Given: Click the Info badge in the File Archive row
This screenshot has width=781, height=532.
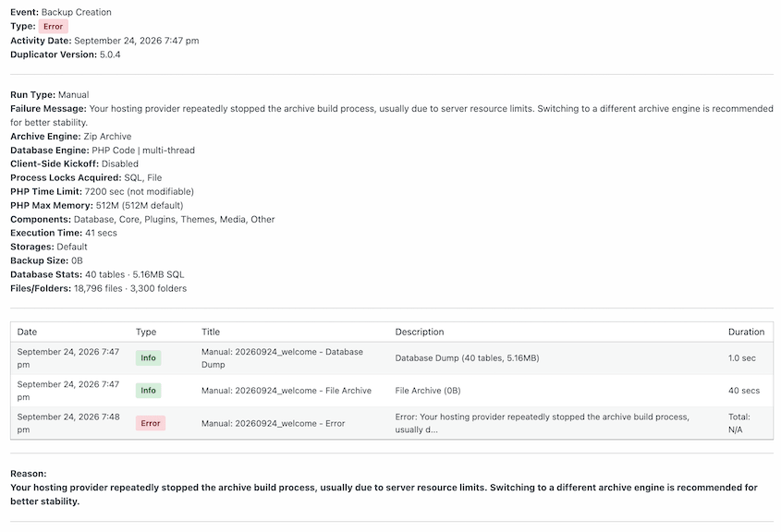Looking at the screenshot, I should coord(149,391).
